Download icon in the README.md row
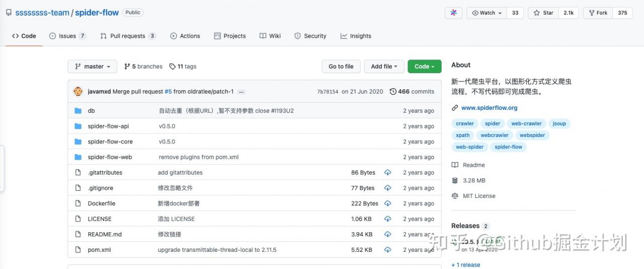The width and height of the screenshot is (644, 269). pyautogui.click(x=387, y=234)
